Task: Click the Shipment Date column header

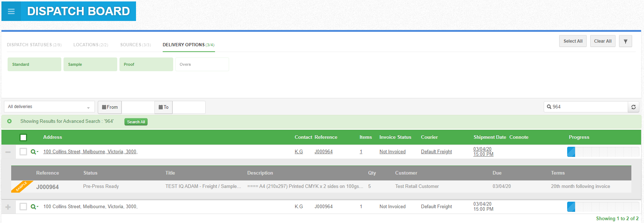Action: pyautogui.click(x=490, y=137)
